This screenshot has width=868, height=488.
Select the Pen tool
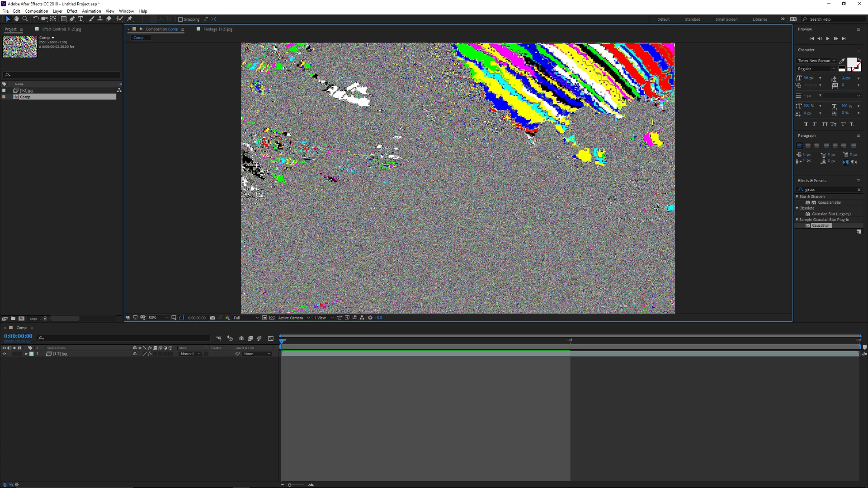point(72,19)
